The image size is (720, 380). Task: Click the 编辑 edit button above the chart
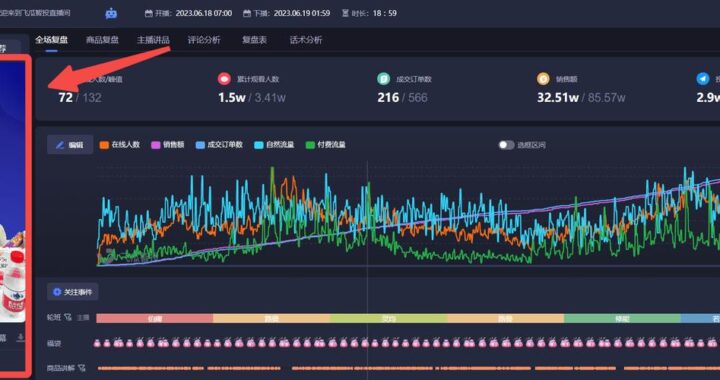[70, 145]
